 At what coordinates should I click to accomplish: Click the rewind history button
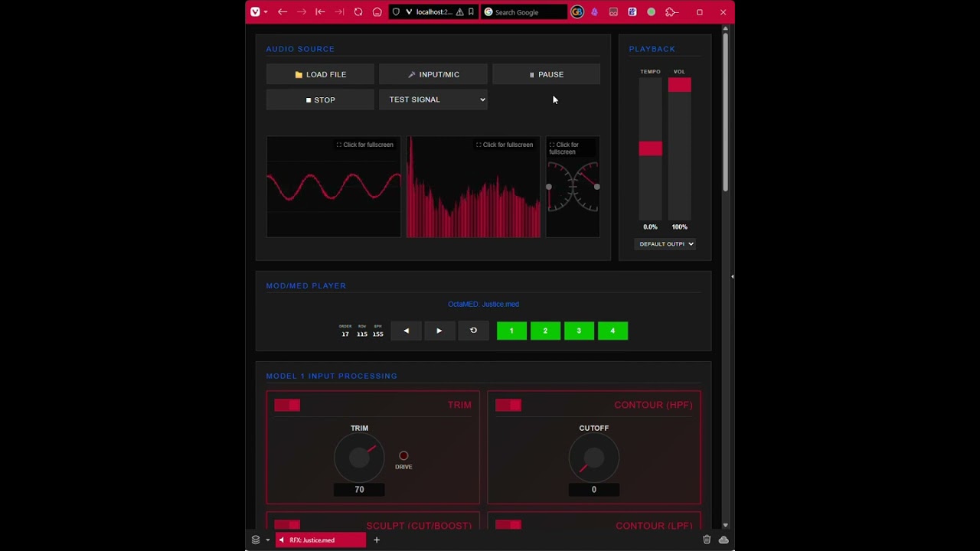[320, 11]
